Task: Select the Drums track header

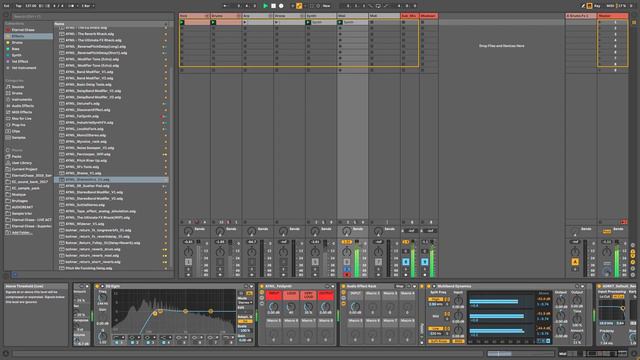Action: [226, 16]
